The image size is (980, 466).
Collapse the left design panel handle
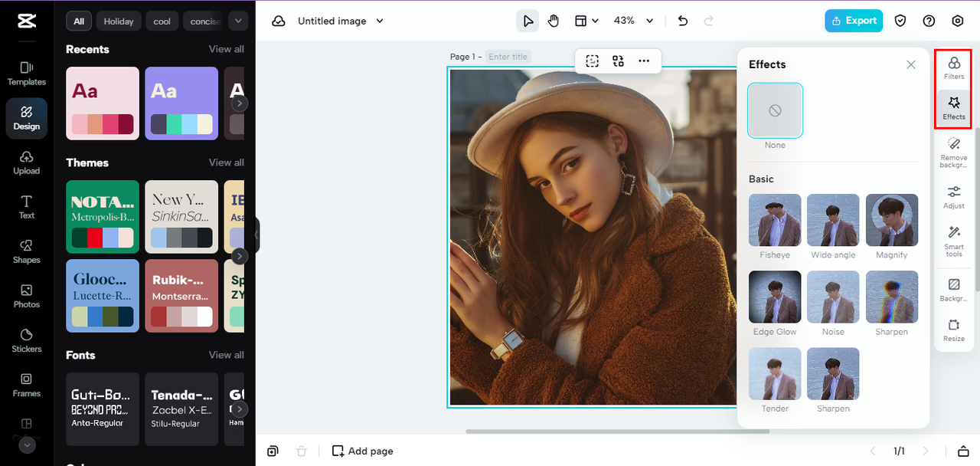[x=257, y=235]
